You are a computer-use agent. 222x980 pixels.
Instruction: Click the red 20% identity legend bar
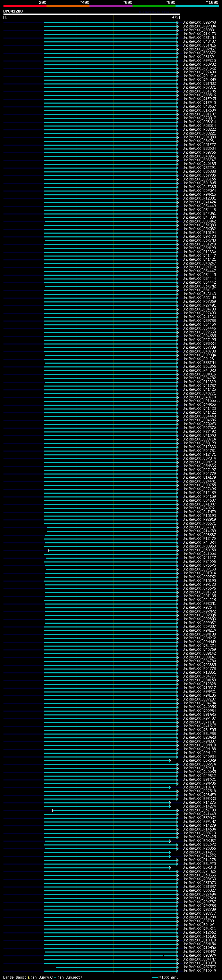25,6
